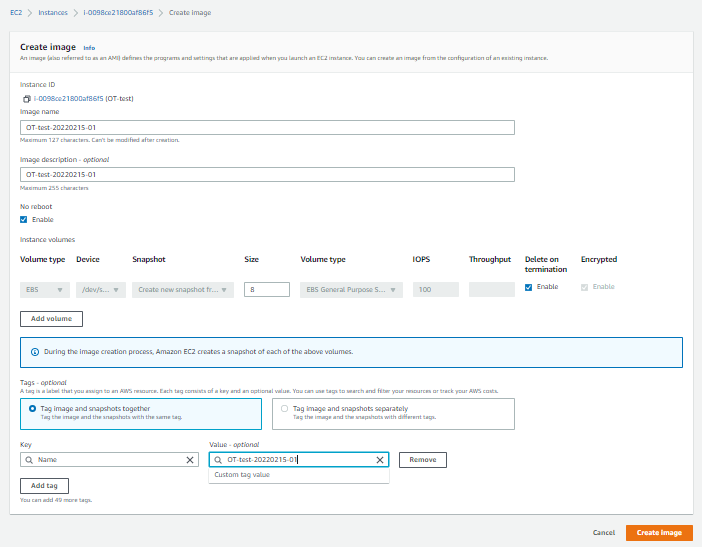
Task: Copy instance ID using copy icon
Action: point(26,99)
